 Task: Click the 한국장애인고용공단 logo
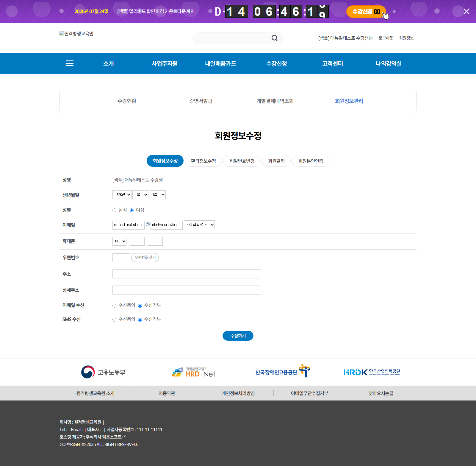(x=282, y=371)
